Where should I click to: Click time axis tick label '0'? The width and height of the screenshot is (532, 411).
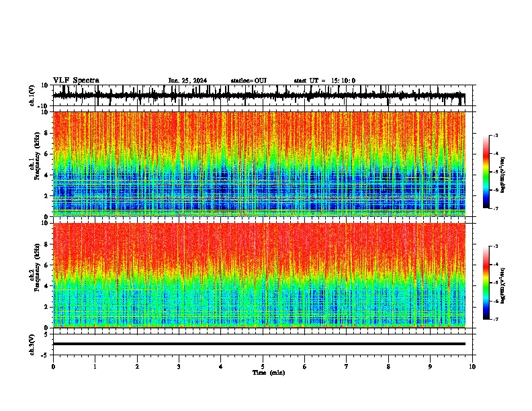(53, 367)
